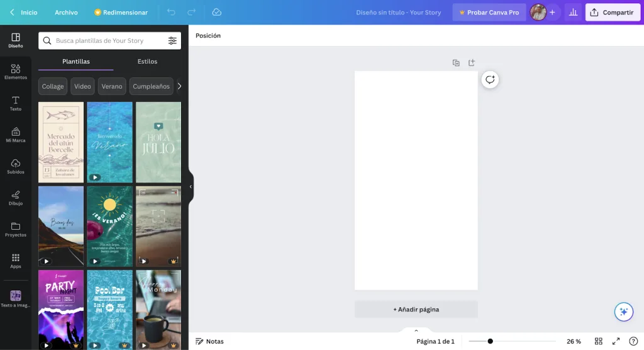Click the undo arrow
The image size is (644, 350).
(x=171, y=13)
